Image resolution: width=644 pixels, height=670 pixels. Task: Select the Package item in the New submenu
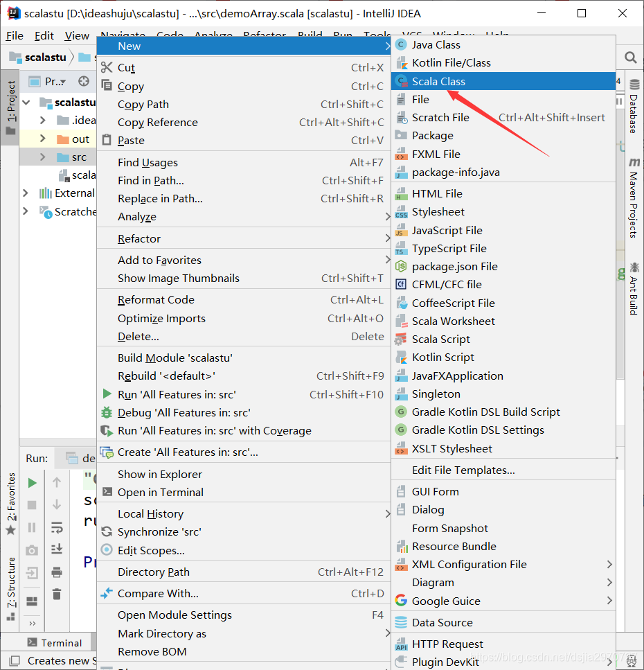[x=503, y=135]
